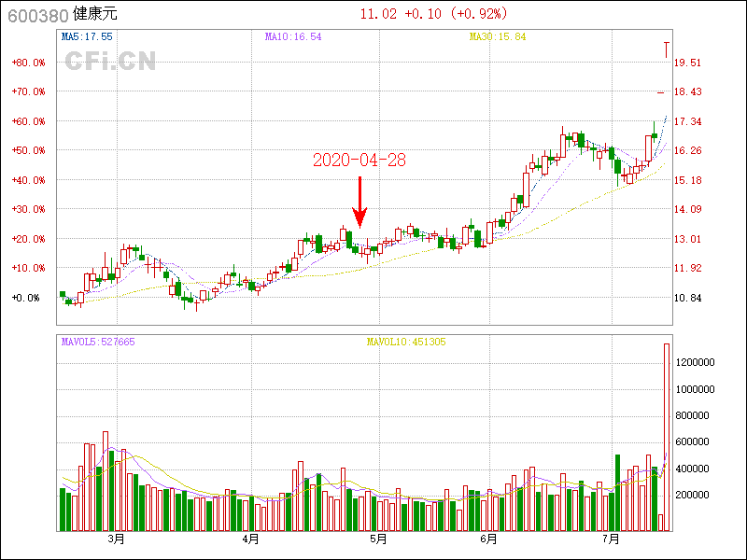Click the MA30:15.84 indicator label
Viewport: 747px width, 560px height.
498,37
